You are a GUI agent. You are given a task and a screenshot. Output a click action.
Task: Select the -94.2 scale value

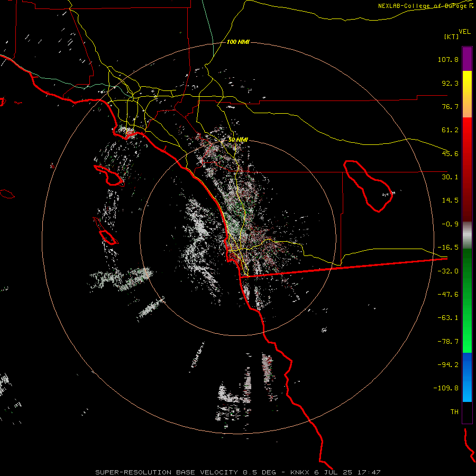[448, 365]
